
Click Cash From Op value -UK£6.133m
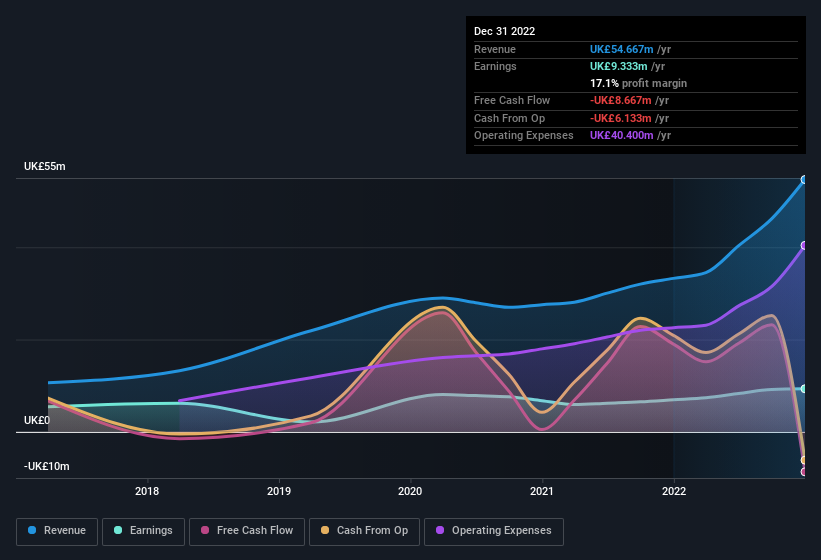pos(620,118)
